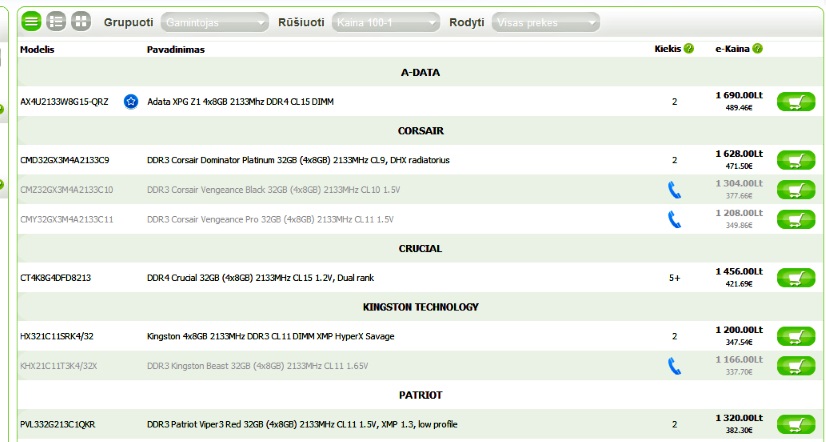Open DDR3 Corsair Vengeance Pro product name

click(x=270, y=219)
